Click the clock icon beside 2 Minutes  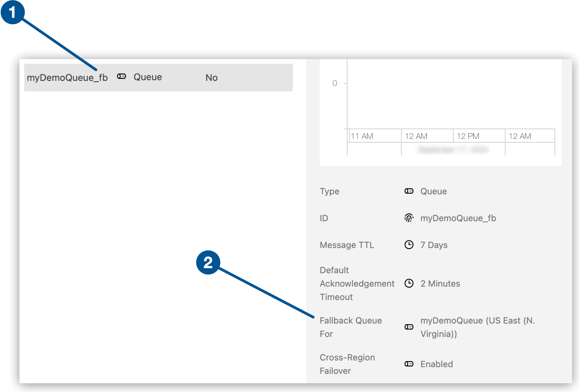pyautogui.click(x=409, y=284)
